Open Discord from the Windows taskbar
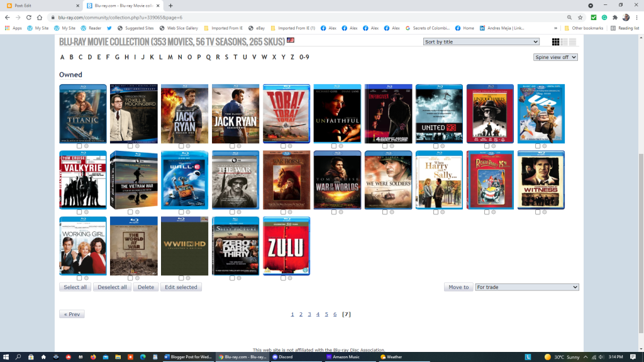Screen dimensions: 644x362 282,357
